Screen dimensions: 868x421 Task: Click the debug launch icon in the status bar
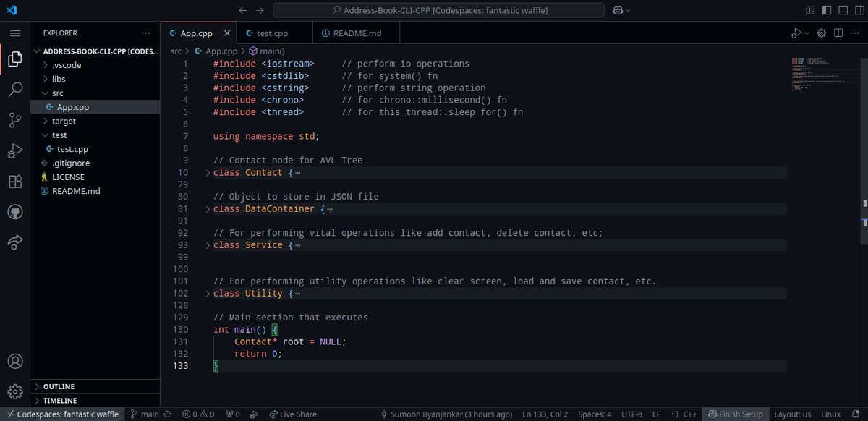[254, 414]
